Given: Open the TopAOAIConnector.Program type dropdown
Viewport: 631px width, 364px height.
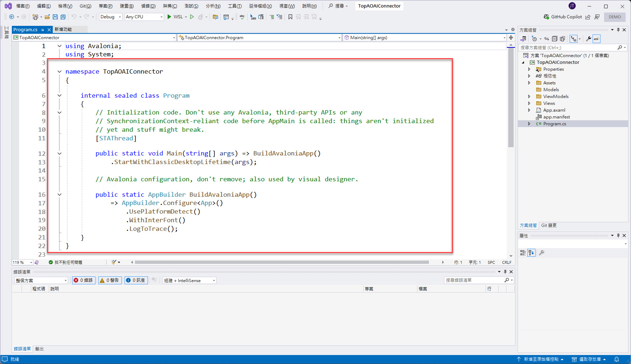Looking at the screenshot, I should tap(260, 37).
